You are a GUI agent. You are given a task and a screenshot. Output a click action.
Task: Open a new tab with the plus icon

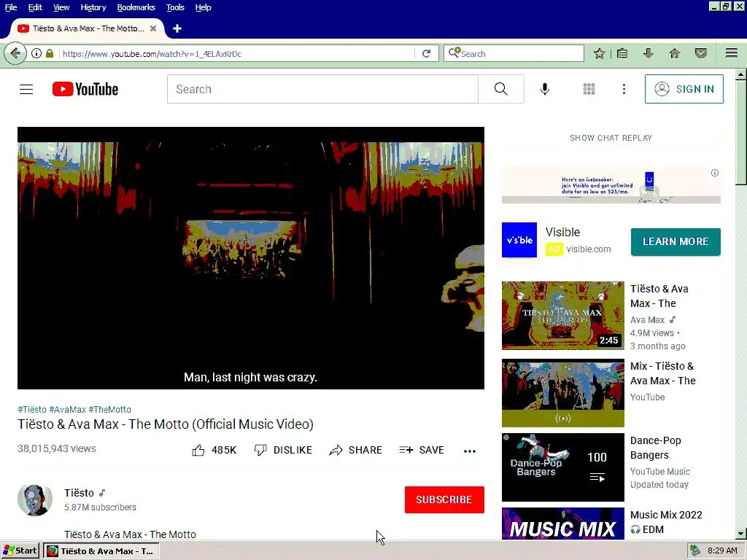[177, 28]
